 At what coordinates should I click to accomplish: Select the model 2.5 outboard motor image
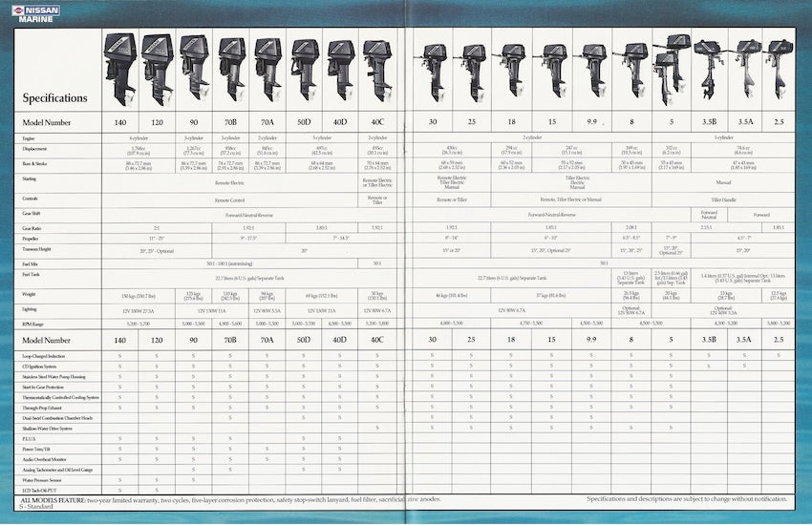[779, 70]
